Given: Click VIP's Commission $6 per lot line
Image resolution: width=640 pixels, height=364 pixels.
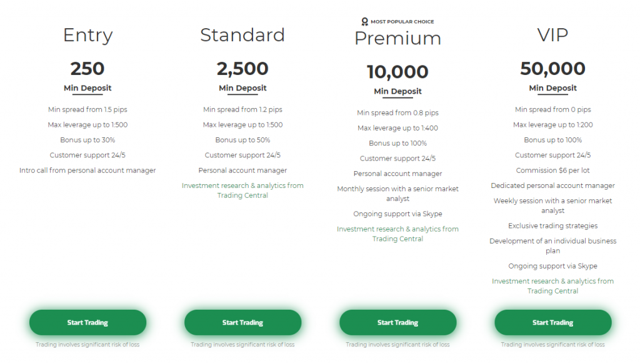Looking at the screenshot, I should pos(553,170).
